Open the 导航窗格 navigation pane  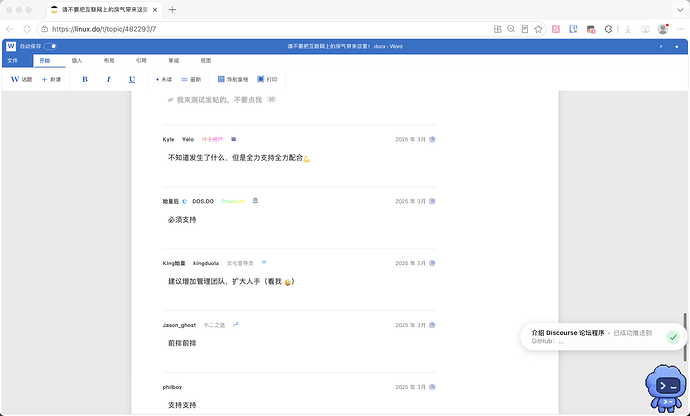click(x=233, y=79)
